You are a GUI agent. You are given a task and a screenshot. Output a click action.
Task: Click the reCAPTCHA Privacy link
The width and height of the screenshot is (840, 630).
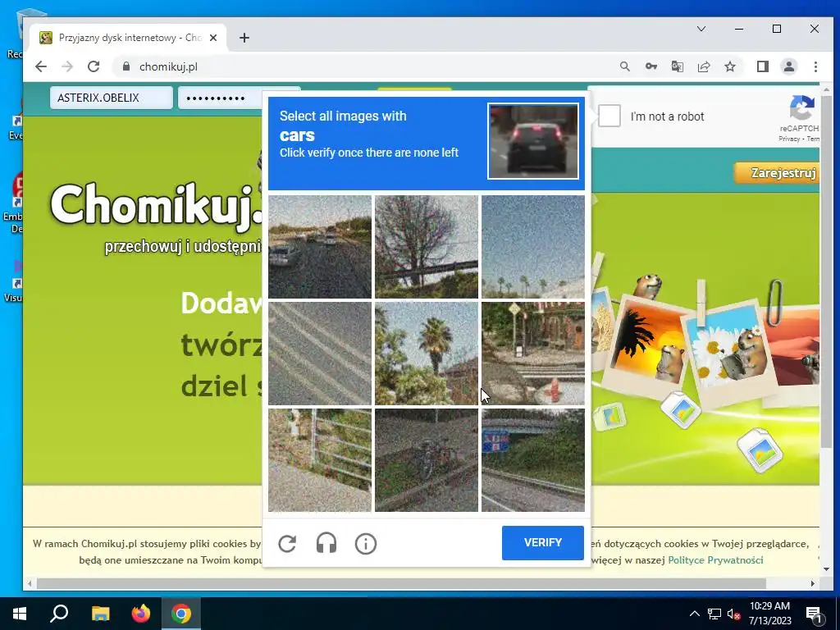[x=788, y=138]
